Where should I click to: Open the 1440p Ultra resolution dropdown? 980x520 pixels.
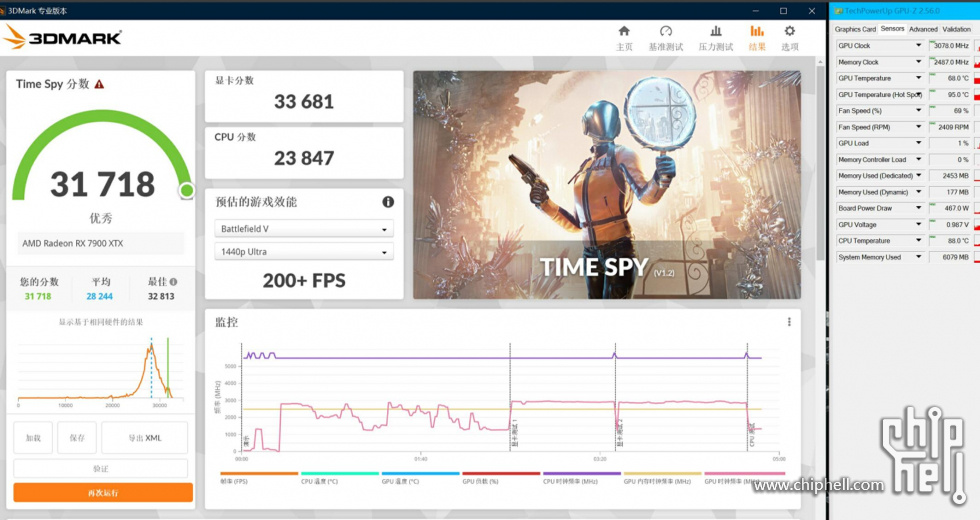(304, 252)
